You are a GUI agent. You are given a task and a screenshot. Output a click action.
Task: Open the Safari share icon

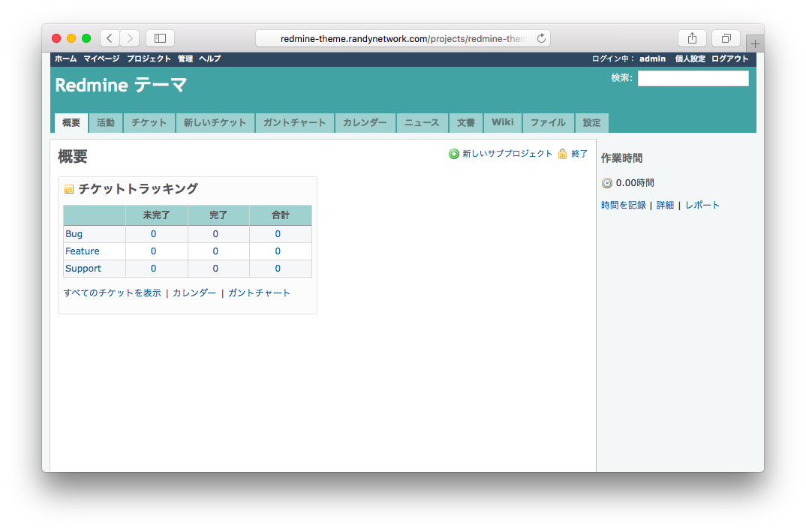tap(692, 38)
